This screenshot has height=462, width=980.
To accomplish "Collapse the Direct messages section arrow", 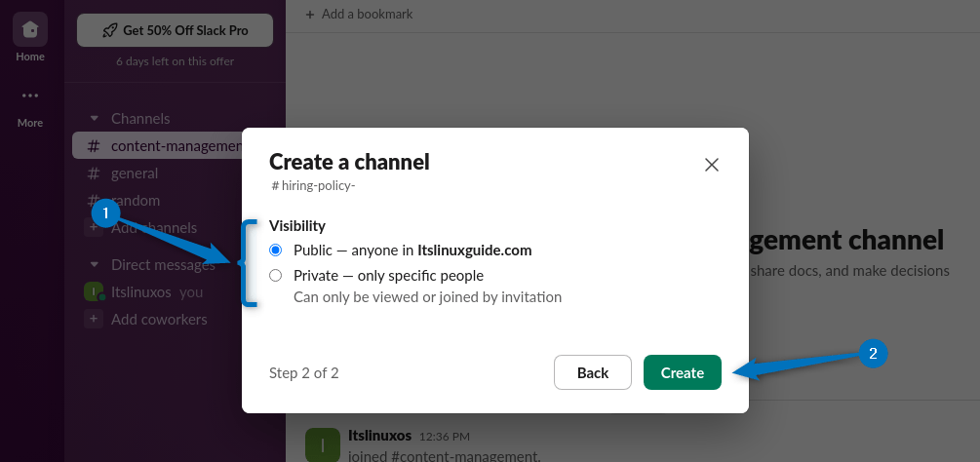I will [x=94, y=265].
